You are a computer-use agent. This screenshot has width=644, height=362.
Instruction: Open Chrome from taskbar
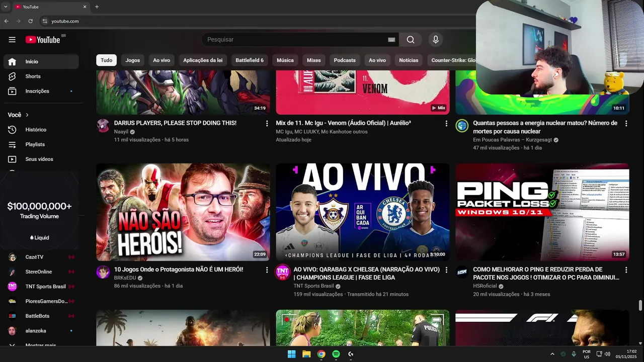[x=321, y=354]
